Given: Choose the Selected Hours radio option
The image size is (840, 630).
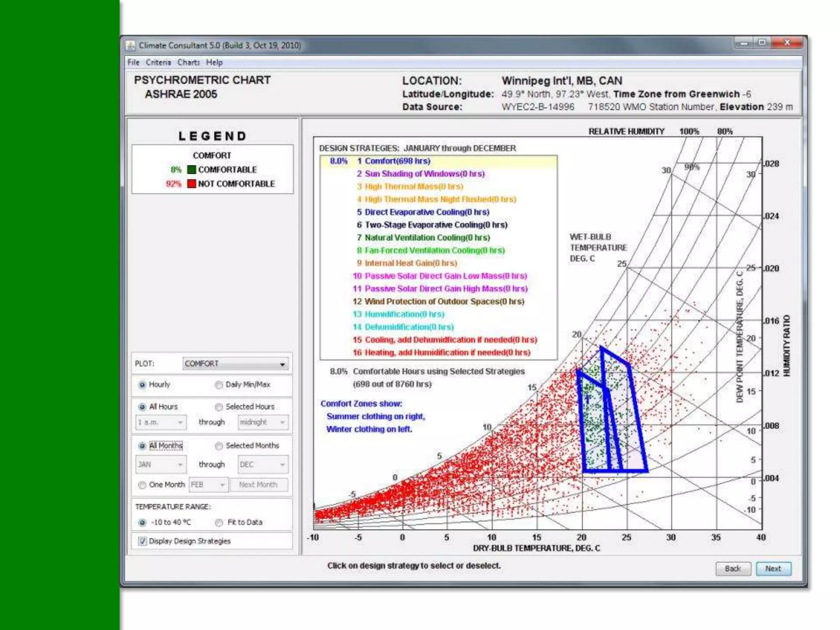Looking at the screenshot, I should [x=219, y=407].
